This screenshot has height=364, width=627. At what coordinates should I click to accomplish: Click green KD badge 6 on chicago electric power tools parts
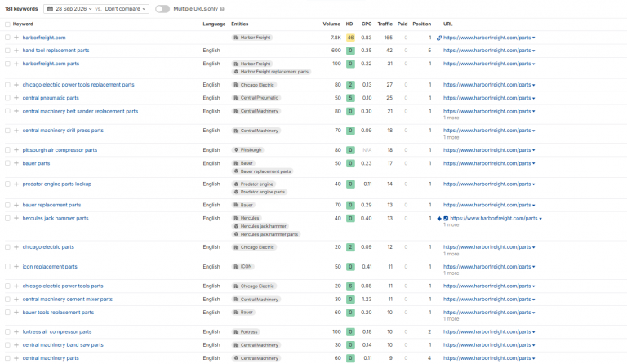click(x=350, y=286)
